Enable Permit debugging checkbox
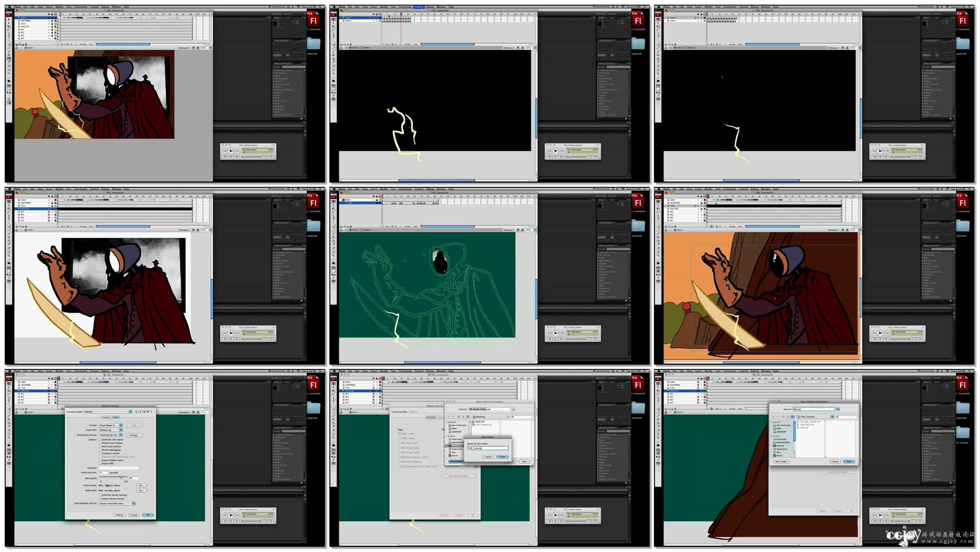 pyautogui.click(x=100, y=450)
